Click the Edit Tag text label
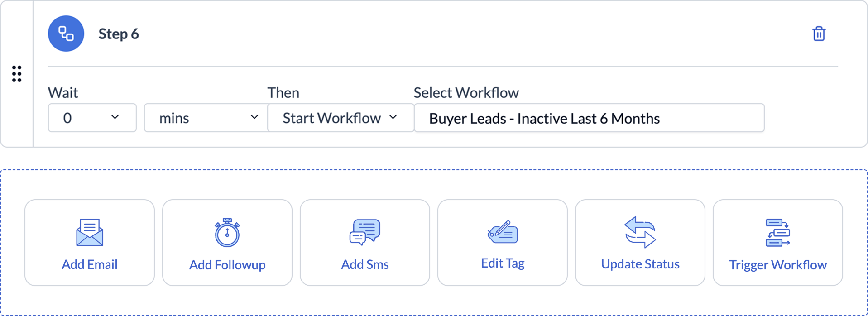The height and width of the screenshot is (316, 868). coord(503,263)
